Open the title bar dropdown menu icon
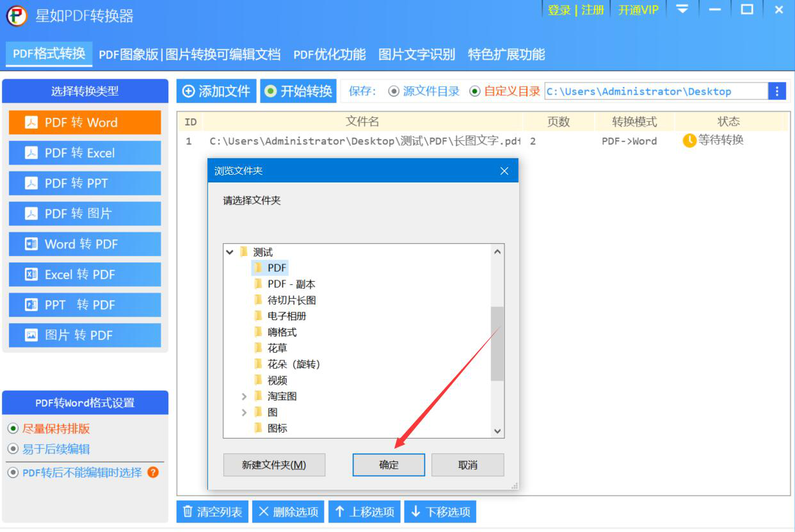The image size is (795, 532). tap(683, 10)
